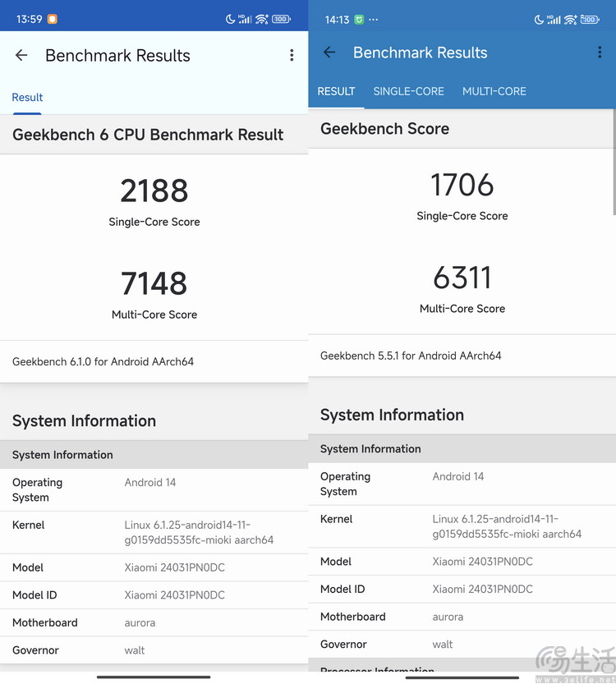Click the 2188 Single-Core Score
The height and width of the screenshot is (684, 616).
pyautogui.click(x=154, y=191)
